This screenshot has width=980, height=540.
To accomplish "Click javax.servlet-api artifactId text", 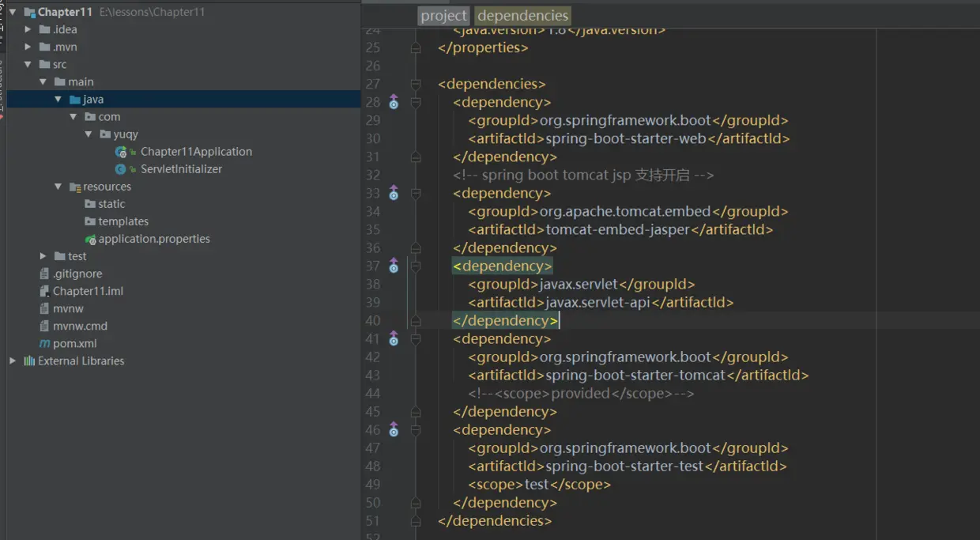I will pyautogui.click(x=597, y=302).
